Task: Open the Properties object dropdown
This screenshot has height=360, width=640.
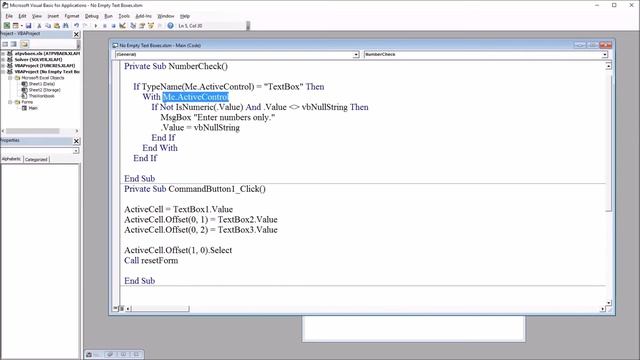Action: click(76, 151)
